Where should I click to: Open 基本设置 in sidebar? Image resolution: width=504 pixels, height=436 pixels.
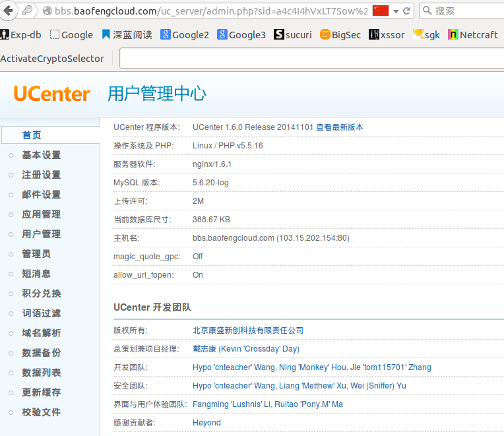41,155
